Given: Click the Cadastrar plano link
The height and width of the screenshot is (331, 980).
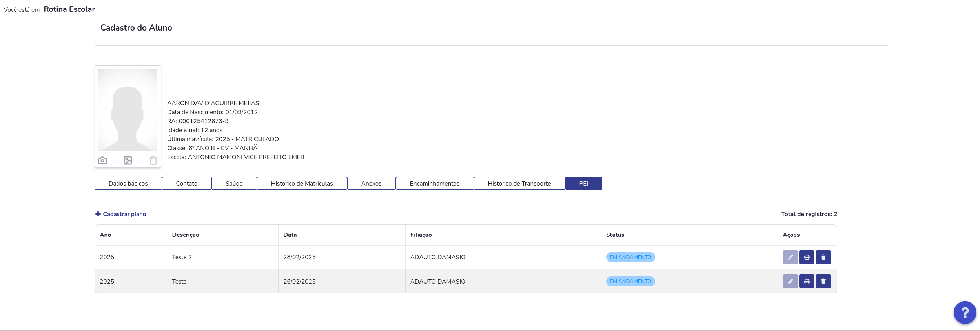Looking at the screenshot, I should [x=121, y=214].
